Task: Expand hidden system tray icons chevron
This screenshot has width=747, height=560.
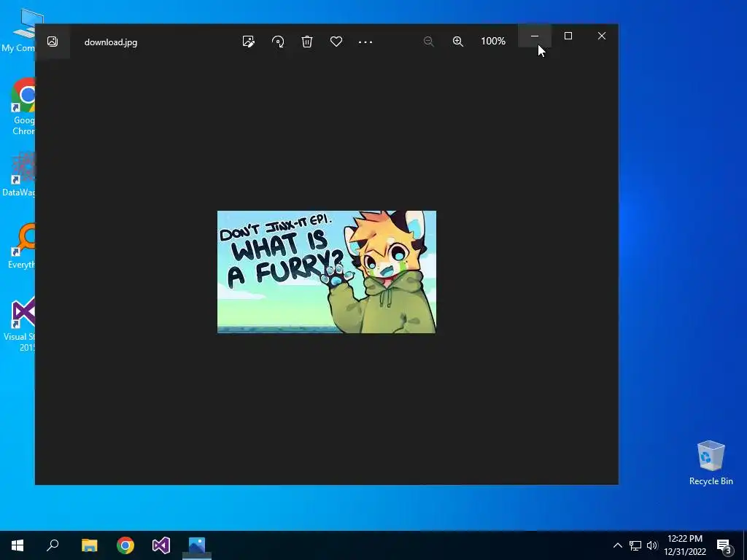Action: (617, 545)
